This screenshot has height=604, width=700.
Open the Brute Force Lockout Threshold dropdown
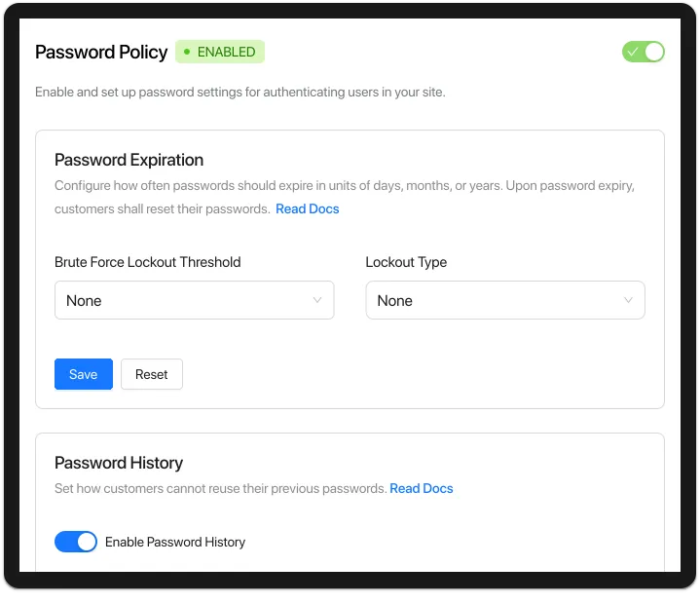194,300
